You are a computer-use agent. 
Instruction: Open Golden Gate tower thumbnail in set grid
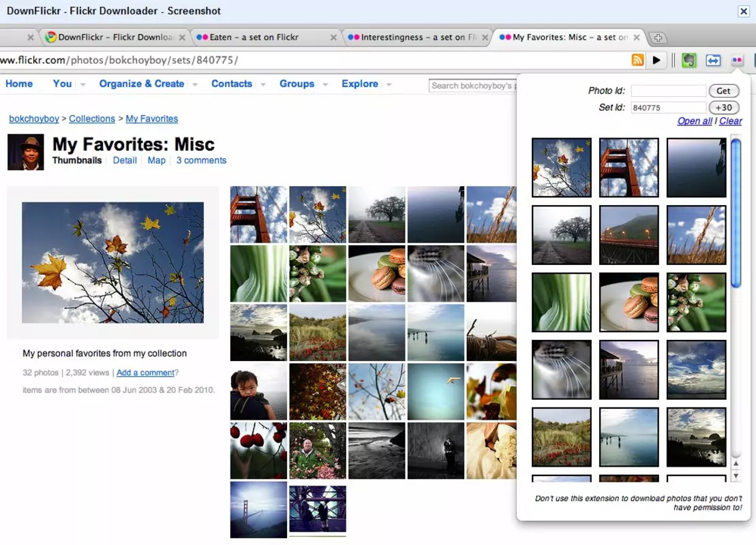coord(258,215)
